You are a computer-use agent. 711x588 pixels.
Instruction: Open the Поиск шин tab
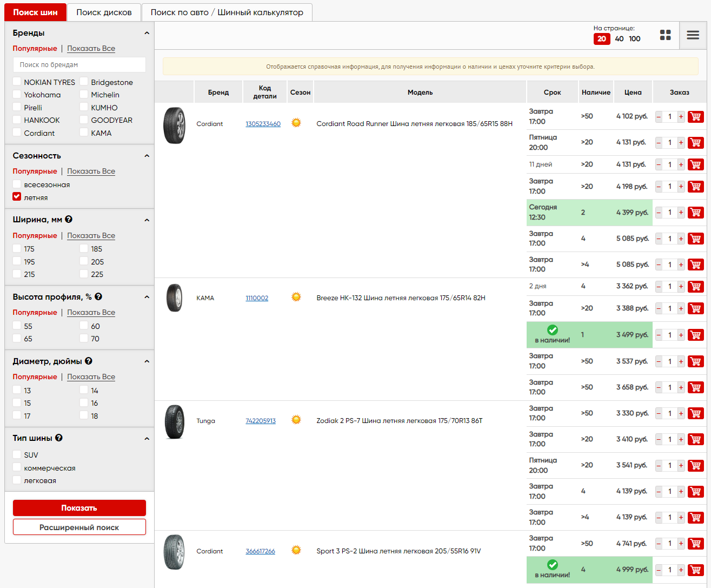(35, 12)
